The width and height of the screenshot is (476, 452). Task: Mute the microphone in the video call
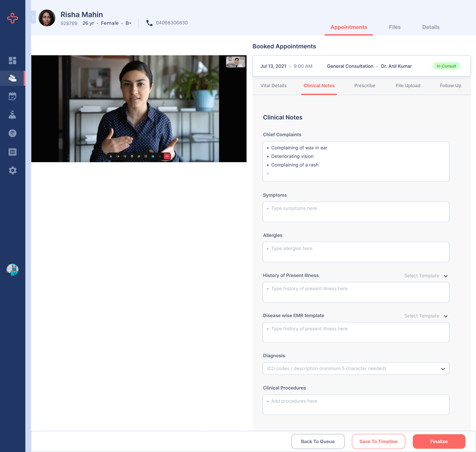(111, 156)
